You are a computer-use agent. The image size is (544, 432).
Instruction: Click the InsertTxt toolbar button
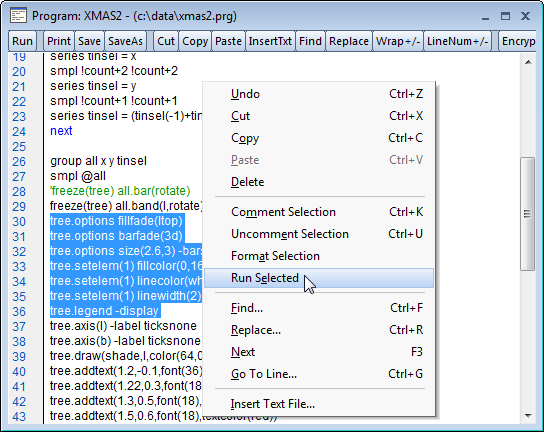click(x=270, y=41)
